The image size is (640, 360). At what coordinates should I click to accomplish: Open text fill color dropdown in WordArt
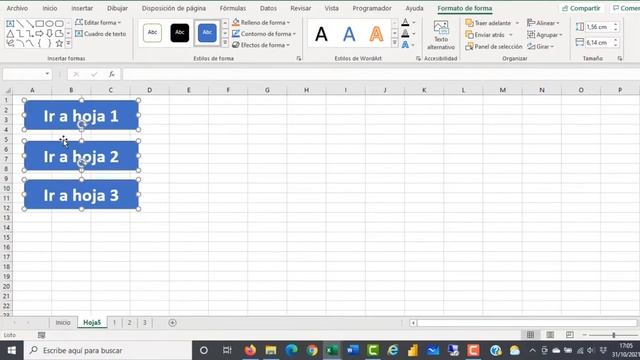pyautogui.click(x=414, y=22)
